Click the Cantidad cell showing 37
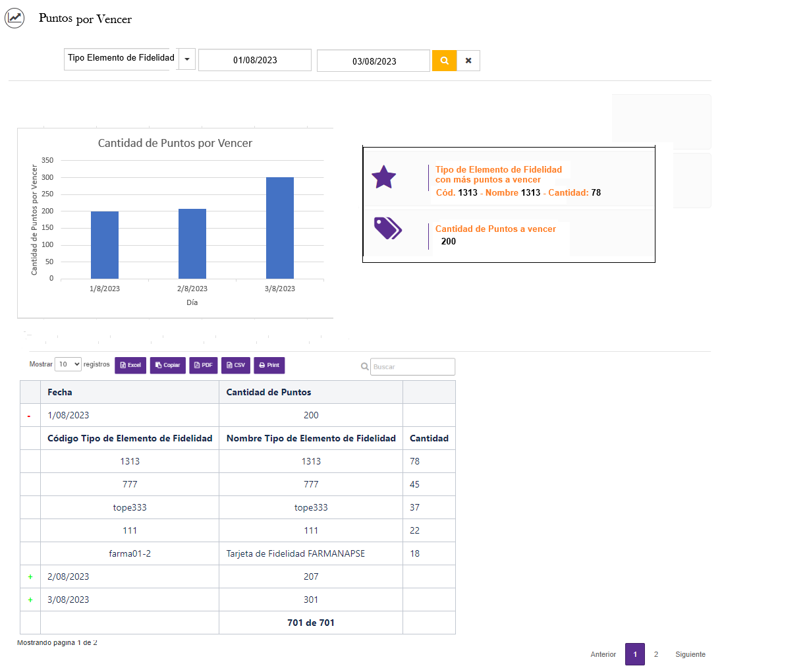 [x=429, y=507]
